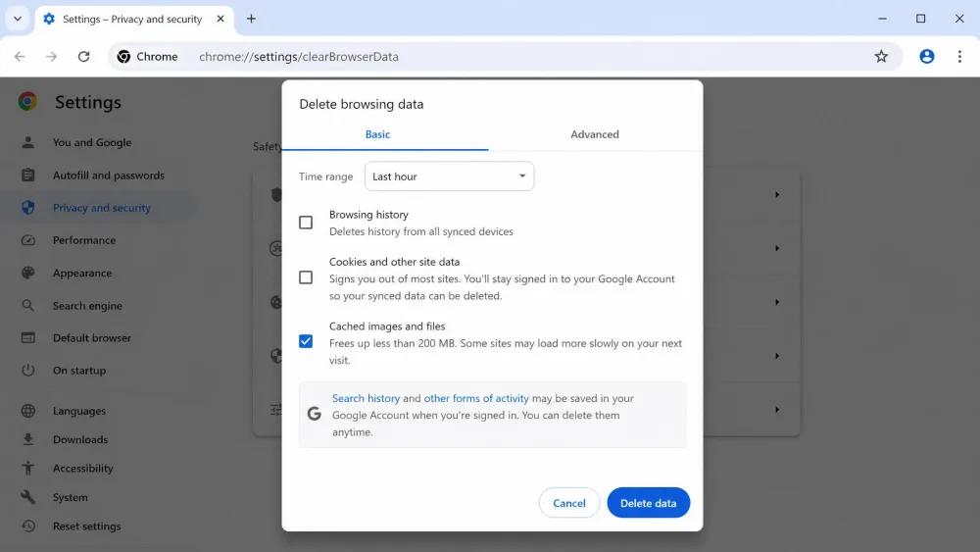Expand the fourth settings row arrow
This screenshot has width=980, height=552.
777,356
